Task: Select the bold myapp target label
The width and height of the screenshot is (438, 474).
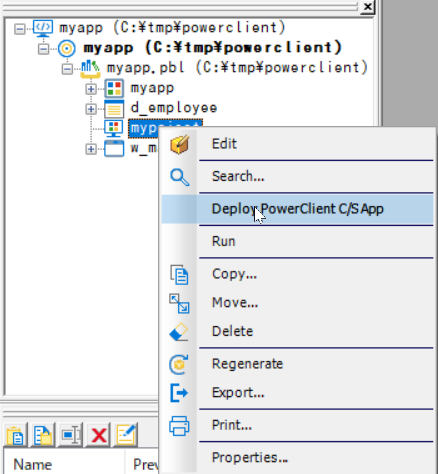Action: coord(213,48)
